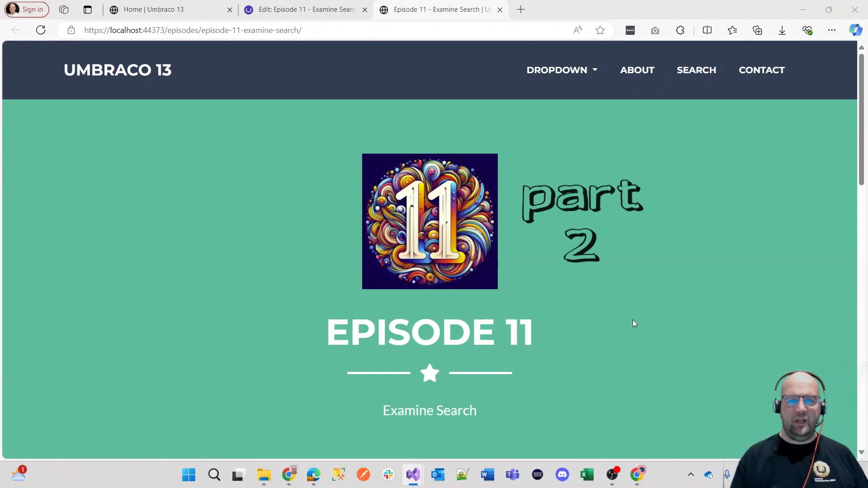Enter split screen mode in Edge
Viewport: 868px width, 488px height.
708,30
